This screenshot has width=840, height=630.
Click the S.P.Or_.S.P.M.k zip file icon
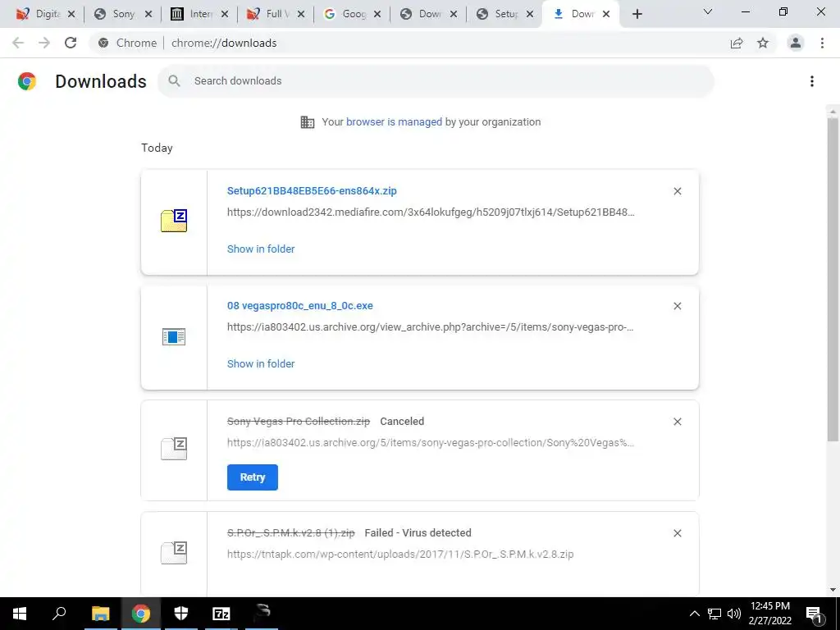point(174,553)
